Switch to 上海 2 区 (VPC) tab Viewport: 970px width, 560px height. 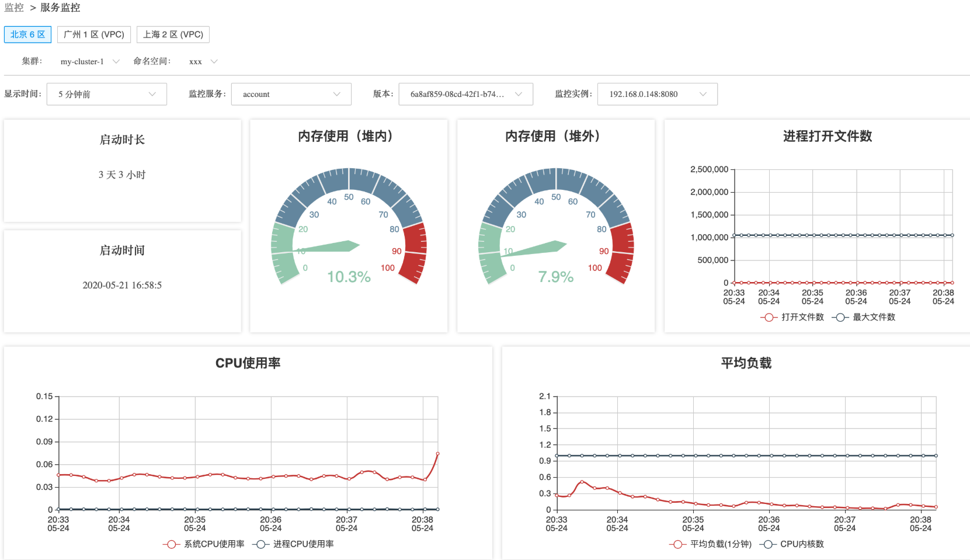click(173, 34)
